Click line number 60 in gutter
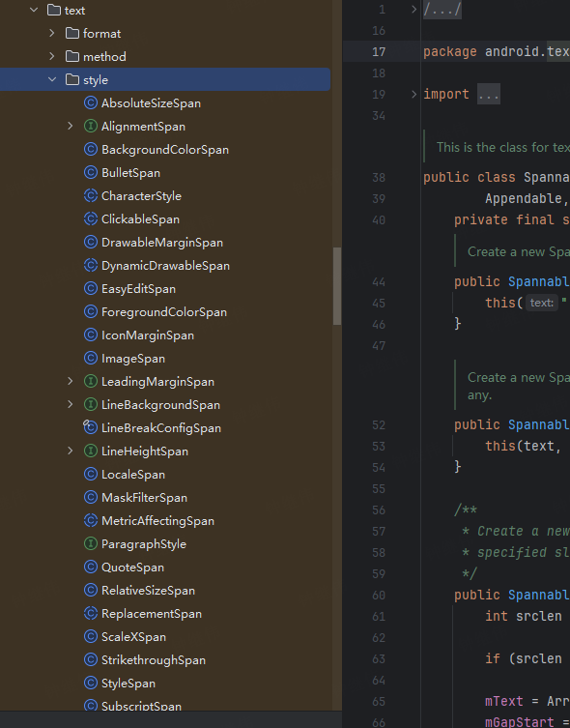The width and height of the screenshot is (570, 728). tap(379, 596)
